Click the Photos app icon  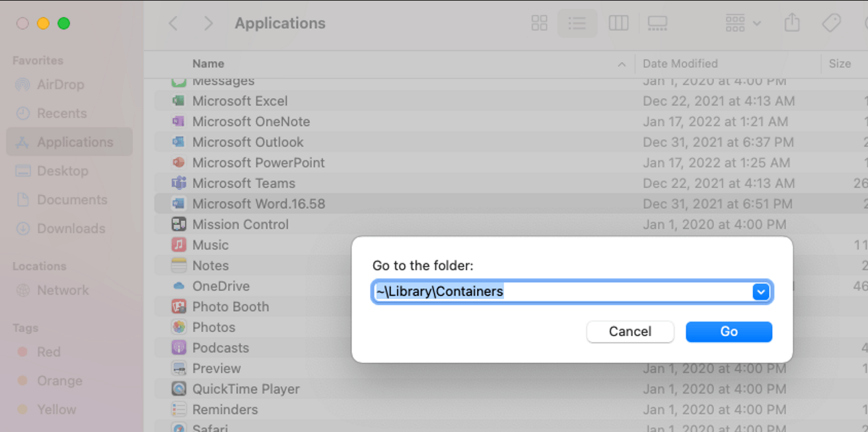pyautogui.click(x=179, y=327)
